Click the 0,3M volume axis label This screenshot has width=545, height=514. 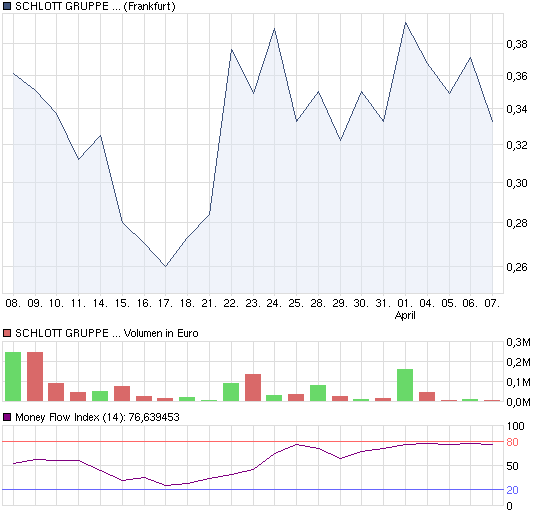518,342
